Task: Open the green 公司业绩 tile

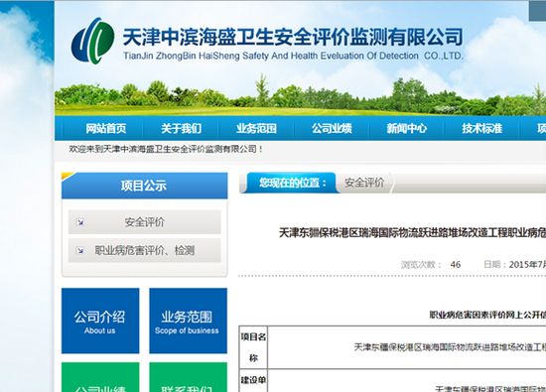Action: tap(100, 377)
